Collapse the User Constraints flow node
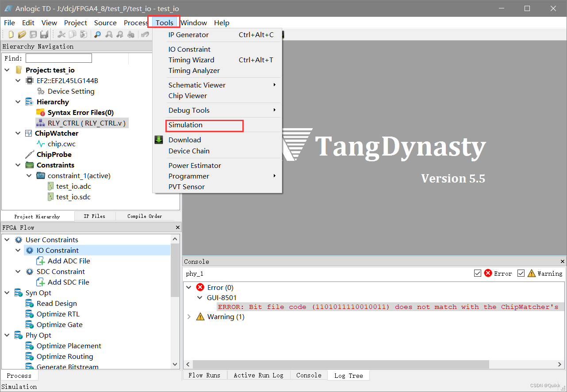This screenshot has height=392, width=567. tap(7, 240)
